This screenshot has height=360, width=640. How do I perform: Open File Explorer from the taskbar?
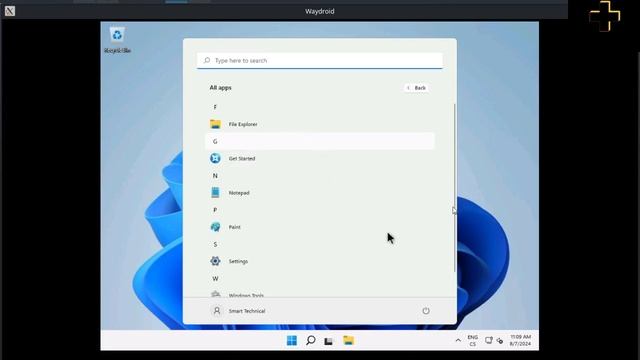(x=348, y=340)
